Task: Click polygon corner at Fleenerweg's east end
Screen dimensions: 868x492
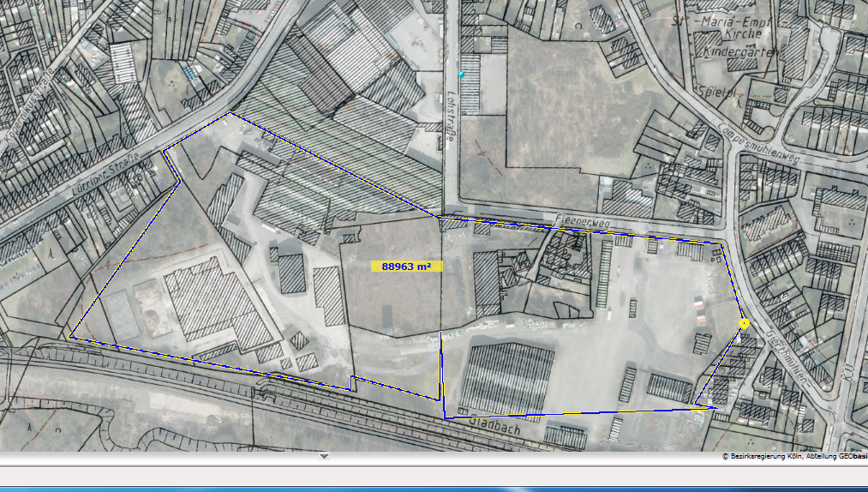Action: tap(722, 245)
